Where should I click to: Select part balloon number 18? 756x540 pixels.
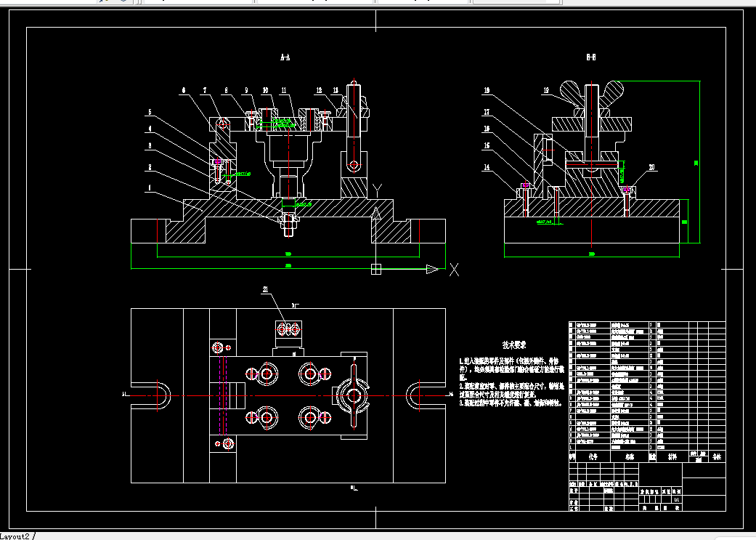[x=487, y=90]
